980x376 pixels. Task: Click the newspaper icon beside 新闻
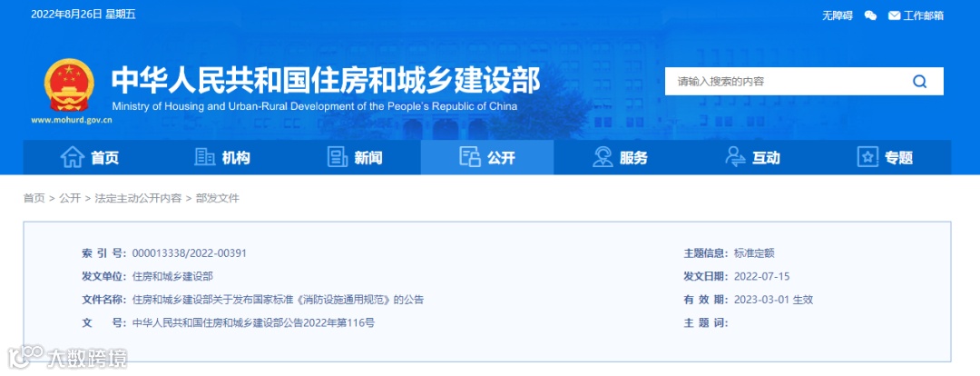pyautogui.click(x=338, y=157)
